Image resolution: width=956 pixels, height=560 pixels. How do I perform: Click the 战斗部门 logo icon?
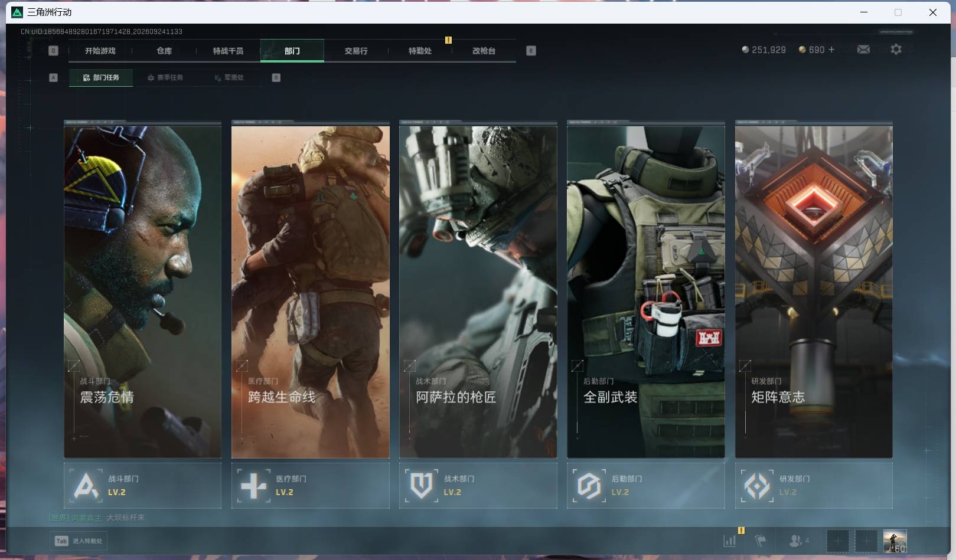click(x=86, y=486)
